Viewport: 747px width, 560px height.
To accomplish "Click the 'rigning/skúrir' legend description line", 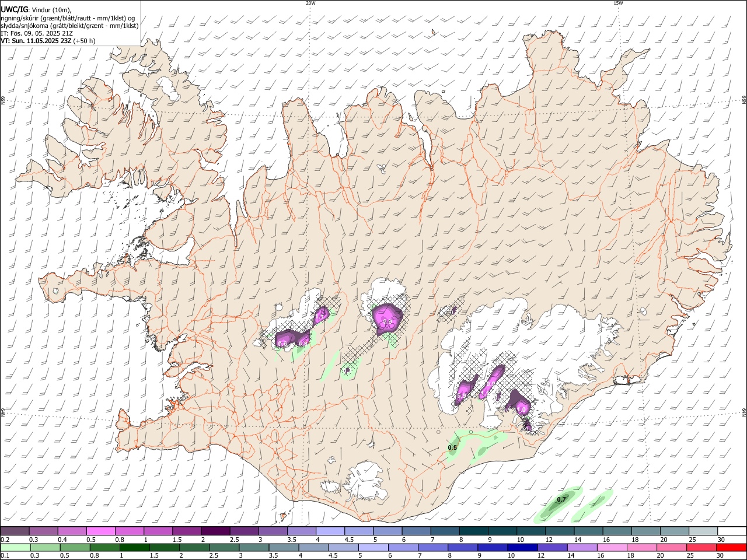I will pos(68,17).
